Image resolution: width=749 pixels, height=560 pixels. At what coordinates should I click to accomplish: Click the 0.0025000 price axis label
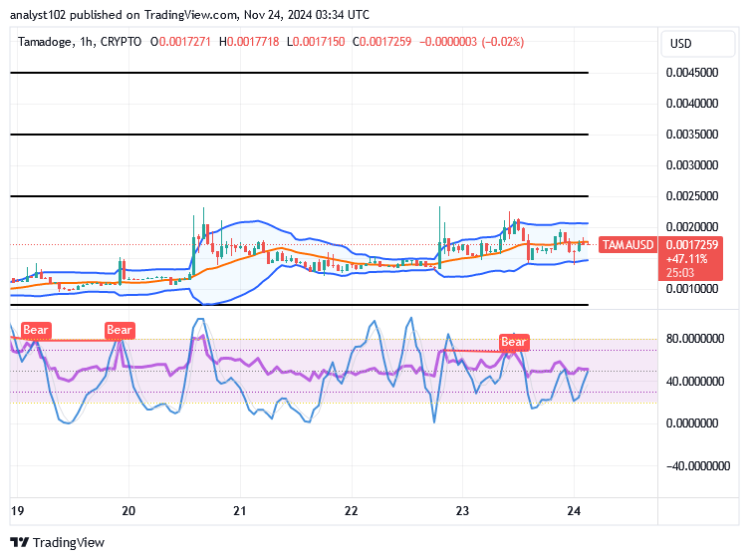click(692, 196)
